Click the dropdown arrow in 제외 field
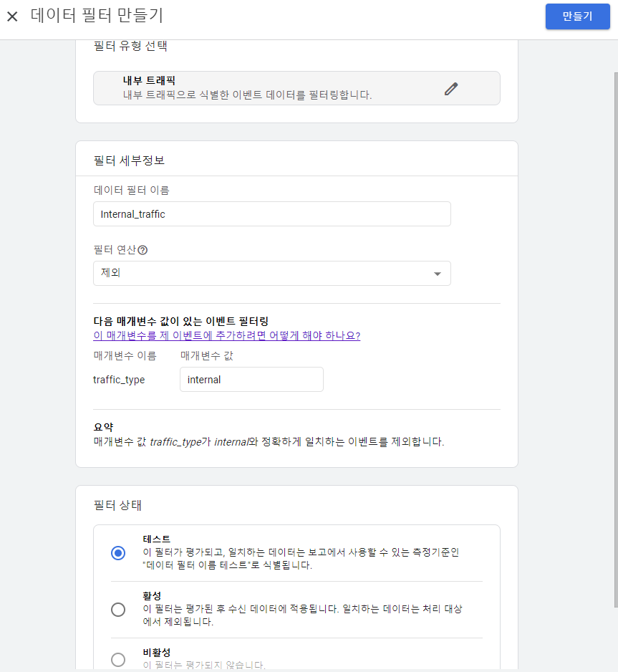This screenshot has width=618, height=672. click(x=438, y=274)
